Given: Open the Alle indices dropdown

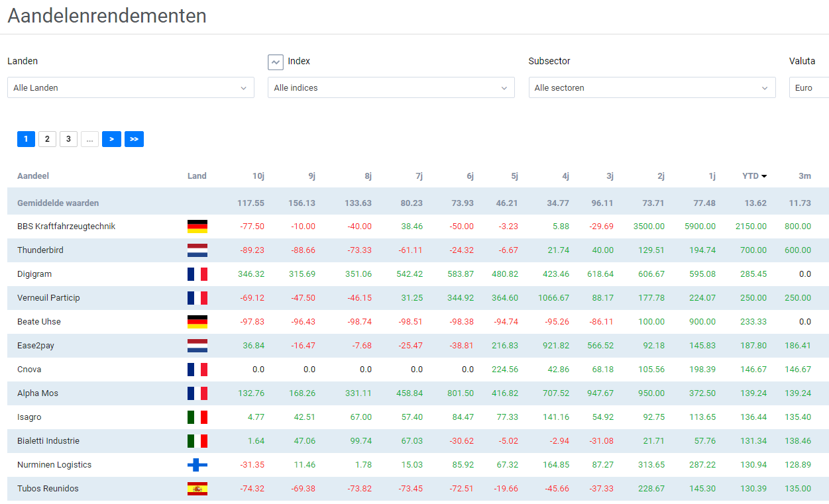Looking at the screenshot, I should [391, 87].
